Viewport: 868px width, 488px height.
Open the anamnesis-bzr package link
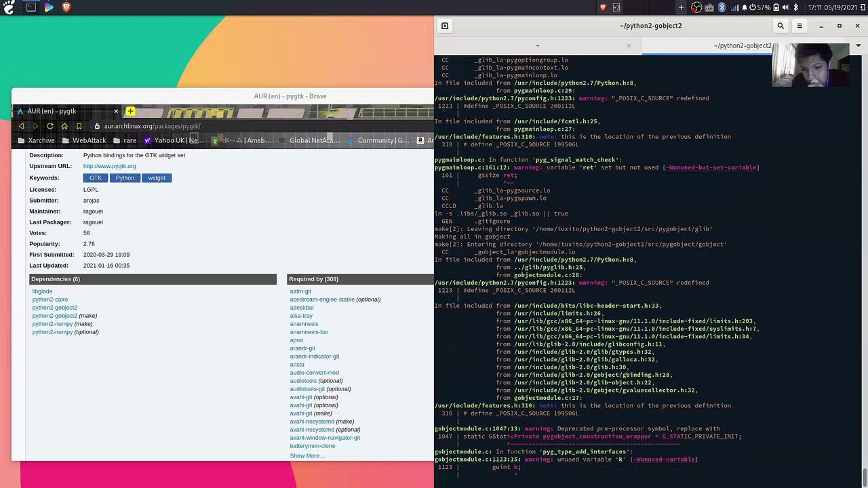tap(309, 332)
